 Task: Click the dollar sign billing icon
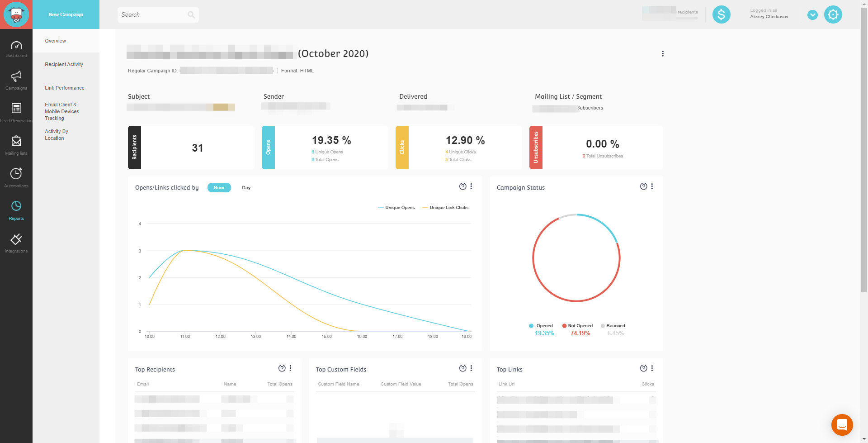click(722, 14)
